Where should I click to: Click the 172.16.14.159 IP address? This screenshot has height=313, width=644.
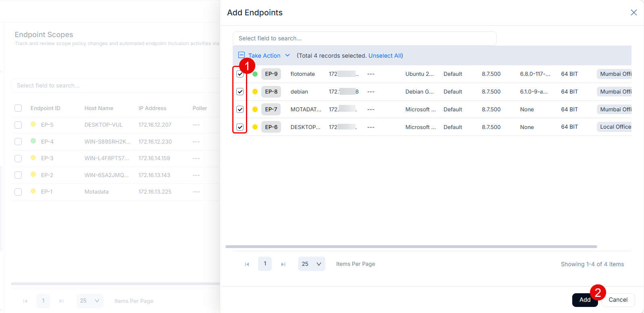[x=154, y=158]
